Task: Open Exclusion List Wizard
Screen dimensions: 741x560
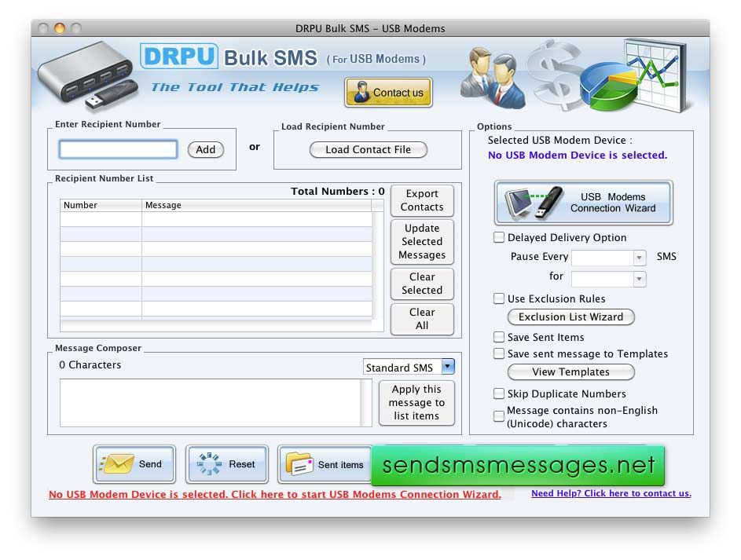Action: 570,317
